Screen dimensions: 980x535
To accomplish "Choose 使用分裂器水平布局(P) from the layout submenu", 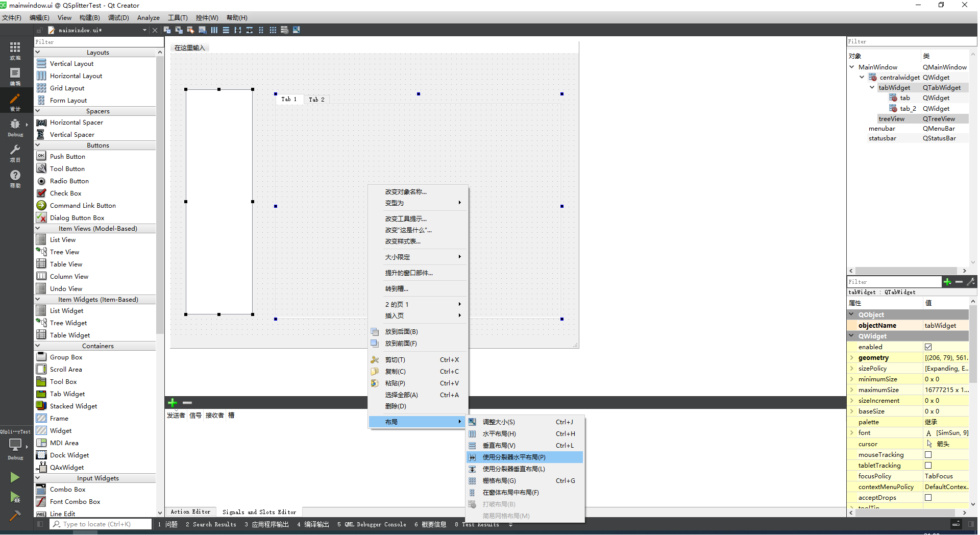I will pyautogui.click(x=525, y=457).
